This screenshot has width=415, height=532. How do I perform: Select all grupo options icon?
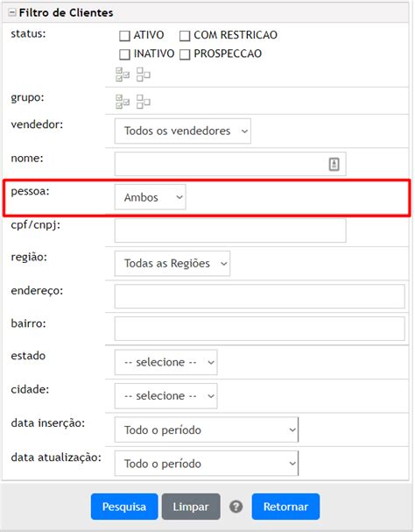[x=123, y=102]
